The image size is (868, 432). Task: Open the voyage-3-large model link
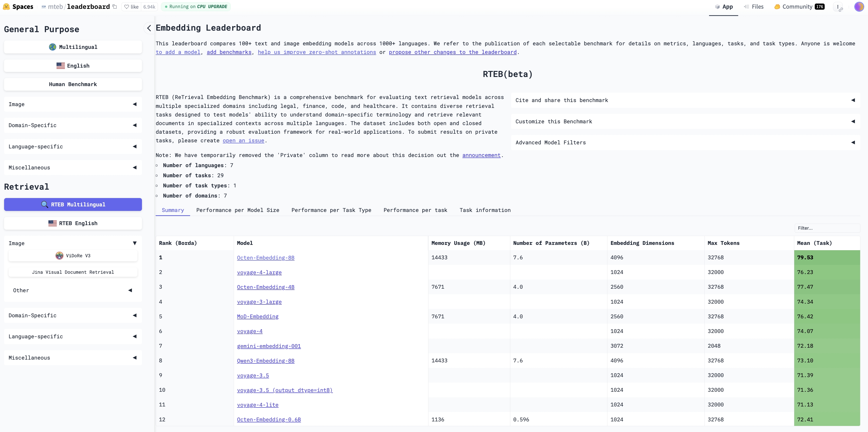(x=259, y=302)
